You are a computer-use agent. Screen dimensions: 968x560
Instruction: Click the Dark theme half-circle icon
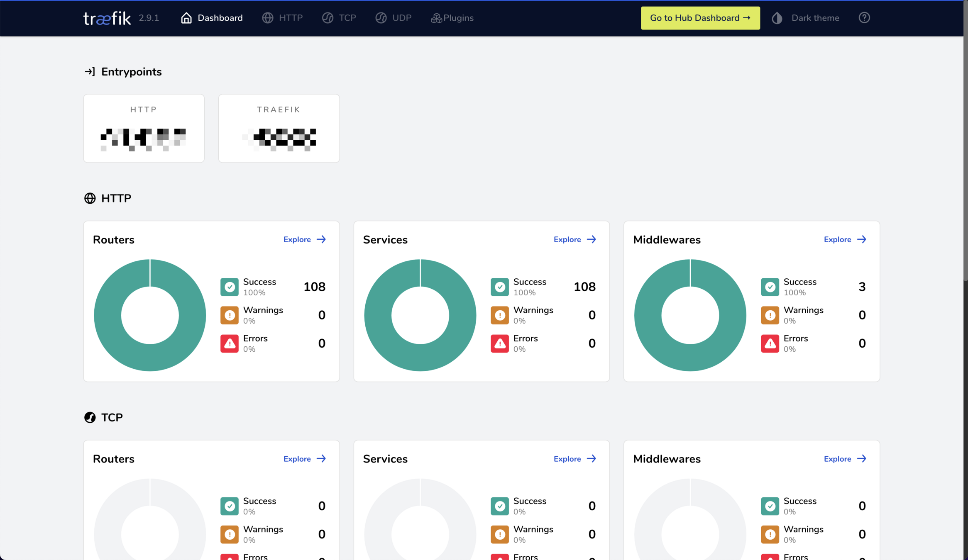777,18
